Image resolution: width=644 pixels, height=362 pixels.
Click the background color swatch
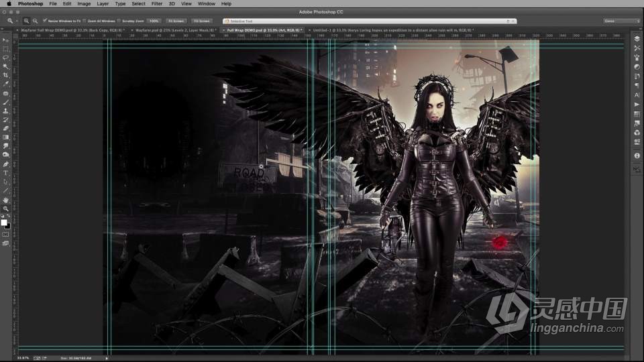8,226
